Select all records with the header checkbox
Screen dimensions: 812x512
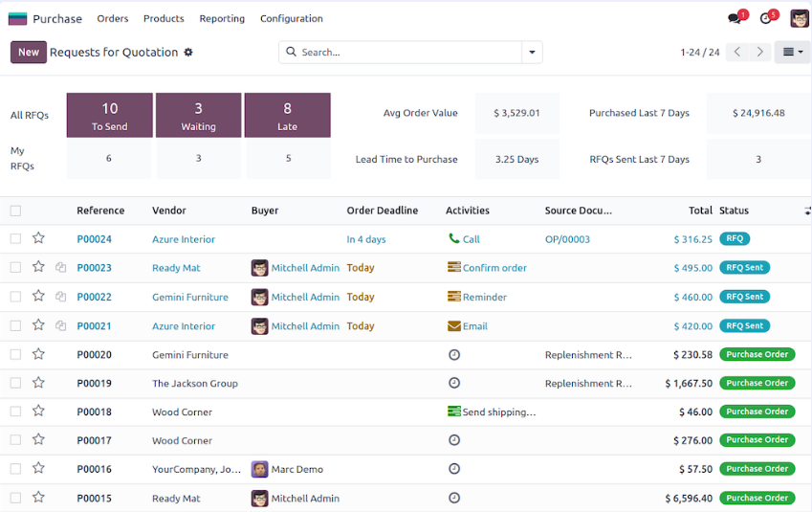tap(15, 211)
